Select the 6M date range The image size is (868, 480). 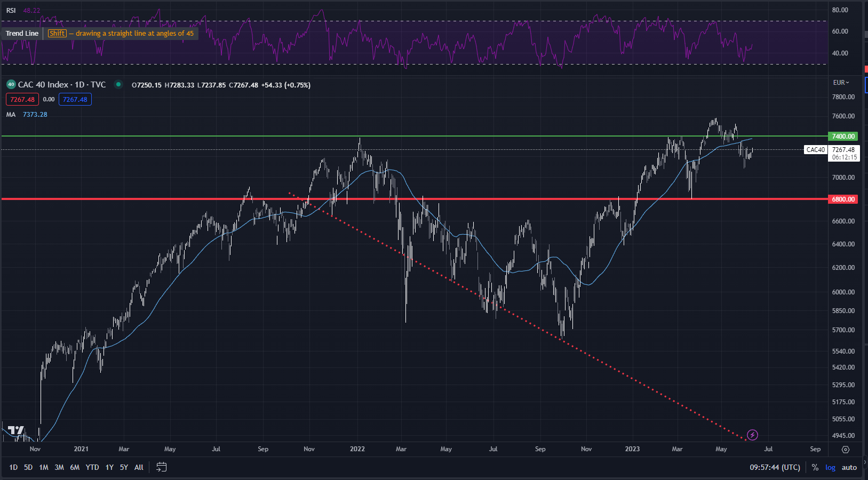tap(75, 467)
